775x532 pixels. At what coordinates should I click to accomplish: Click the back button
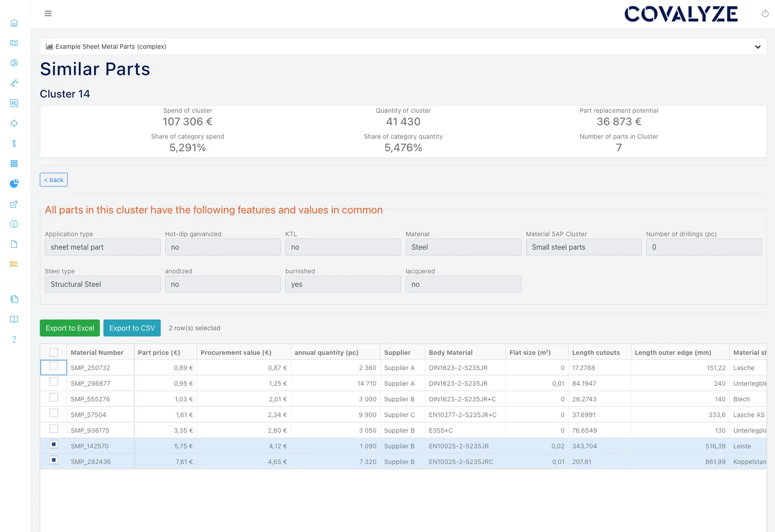pos(54,180)
